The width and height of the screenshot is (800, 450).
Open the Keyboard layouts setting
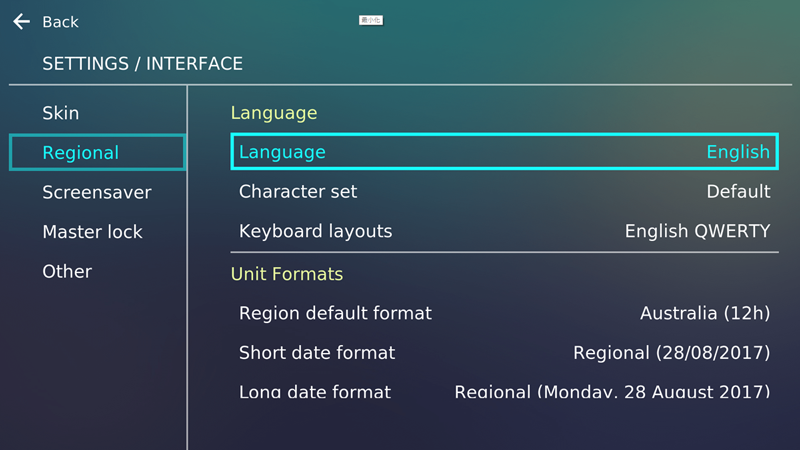point(315,231)
